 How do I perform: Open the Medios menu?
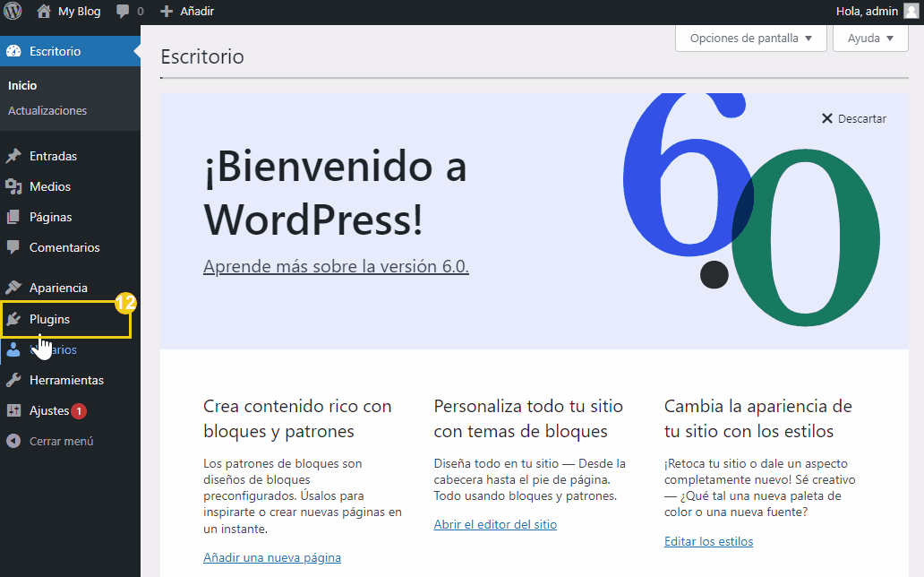(x=70, y=186)
